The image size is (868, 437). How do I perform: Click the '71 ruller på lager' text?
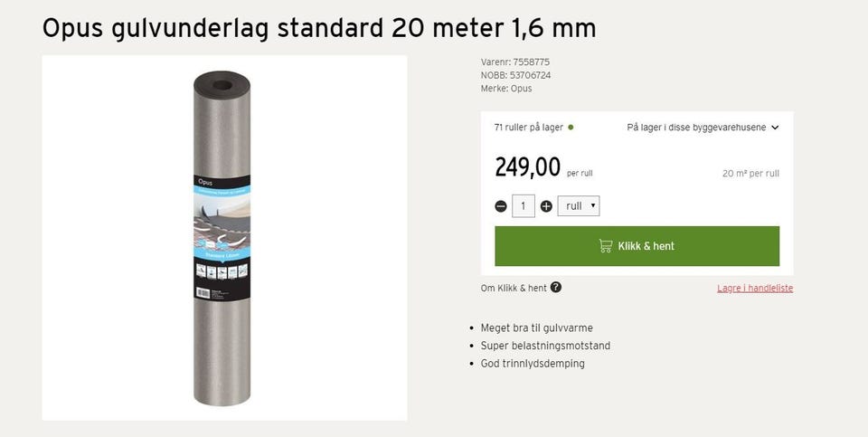(x=529, y=128)
